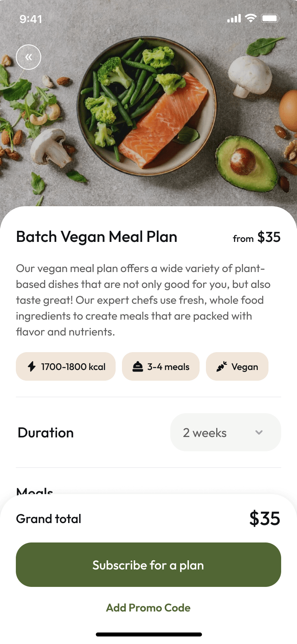Click the serving dish meals icon
This screenshot has height=644, width=297.
click(137, 367)
